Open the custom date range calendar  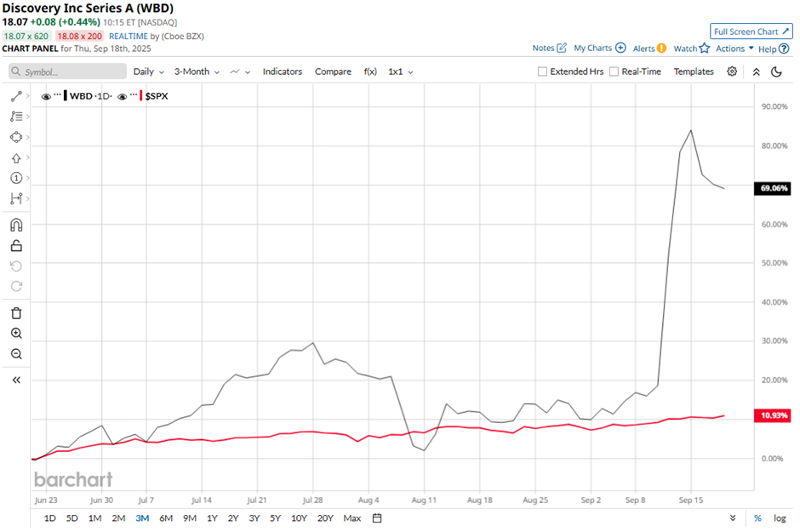[x=377, y=518]
